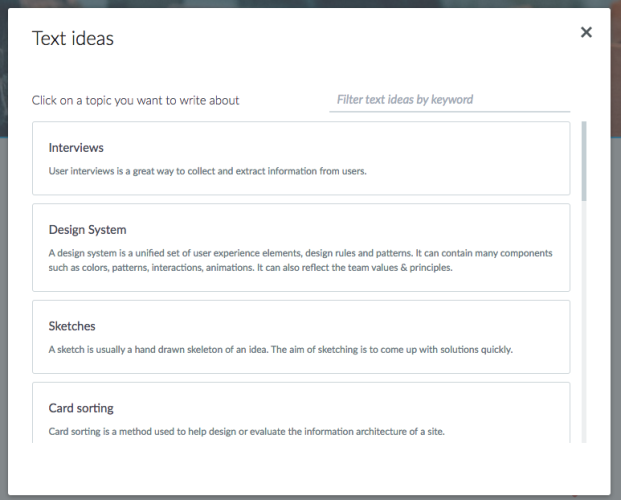The height and width of the screenshot is (500, 621).
Task: Click the Filter text ideas by keyword field
Action: [450, 100]
